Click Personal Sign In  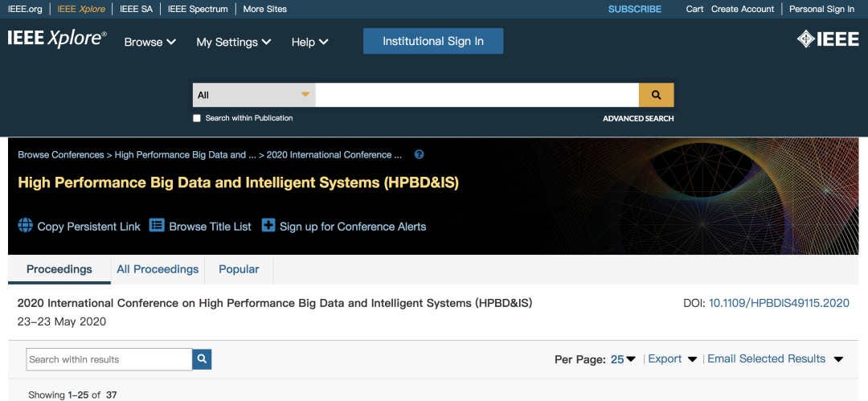821,9
